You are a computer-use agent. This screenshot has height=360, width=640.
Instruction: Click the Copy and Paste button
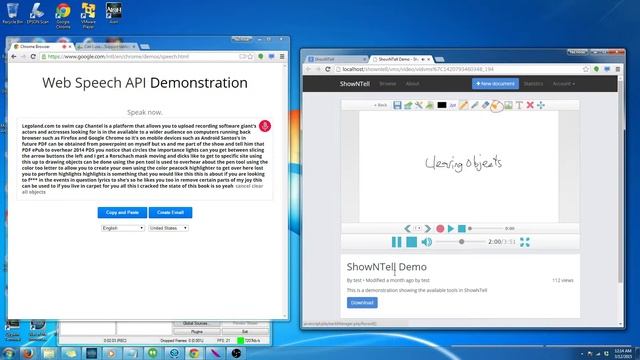tap(122, 213)
